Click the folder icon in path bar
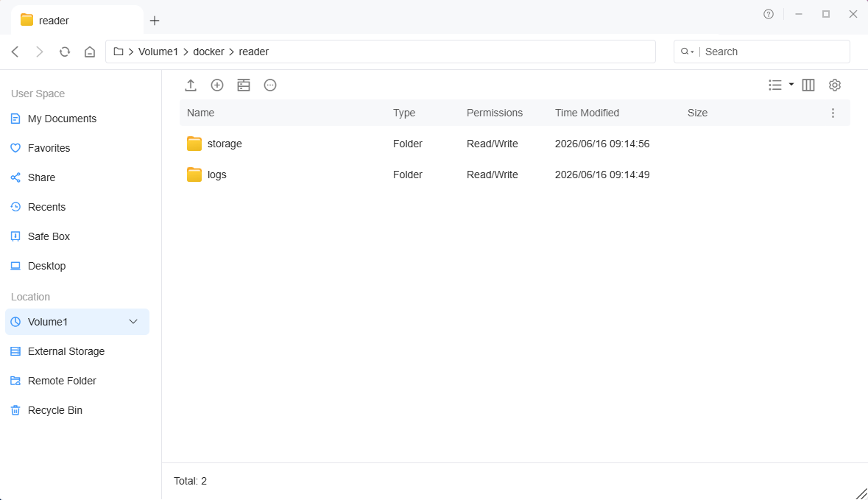Image resolution: width=868 pixels, height=500 pixels. [x=119, y=52]
